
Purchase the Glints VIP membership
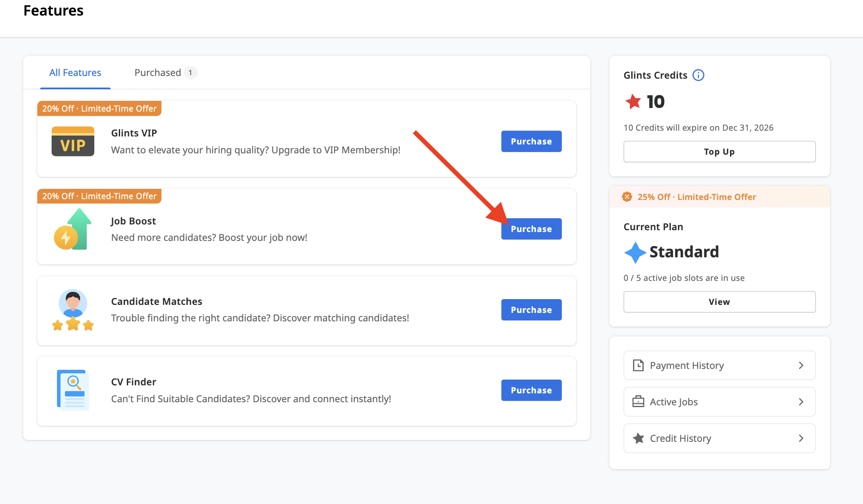point(531,141)
